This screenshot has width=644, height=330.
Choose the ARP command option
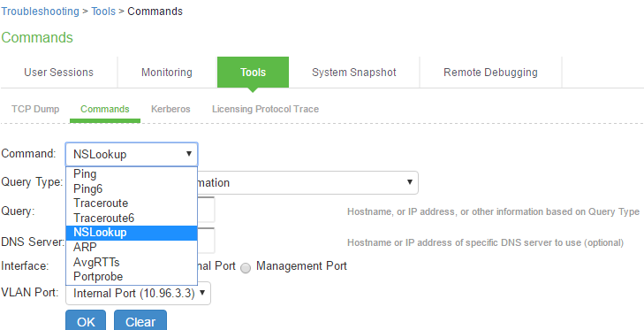[x=132, y=248]
